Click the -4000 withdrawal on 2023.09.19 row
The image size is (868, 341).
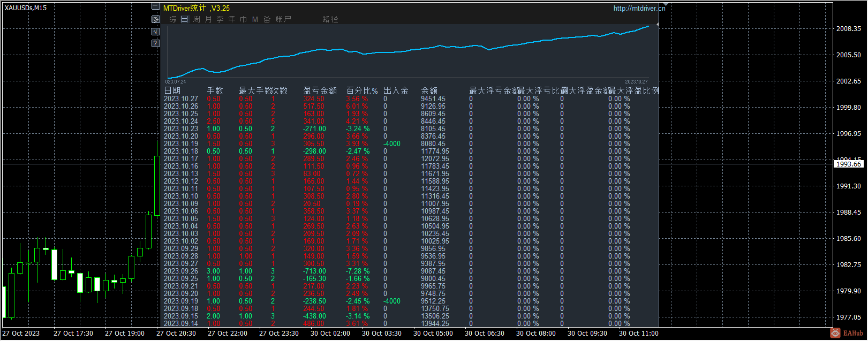click(x=392, y=301)
